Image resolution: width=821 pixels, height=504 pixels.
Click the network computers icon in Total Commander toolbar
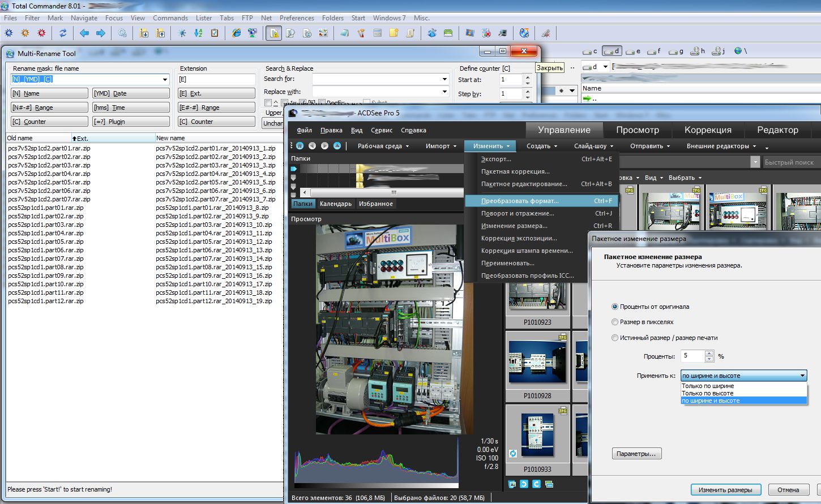point(253,33)
